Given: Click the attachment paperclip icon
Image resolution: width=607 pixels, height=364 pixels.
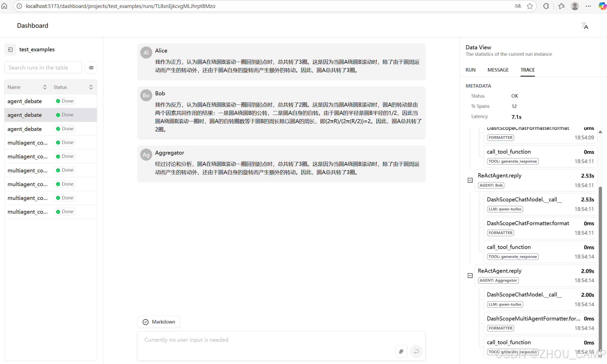Looking at the screenshot, I should 401,351.
